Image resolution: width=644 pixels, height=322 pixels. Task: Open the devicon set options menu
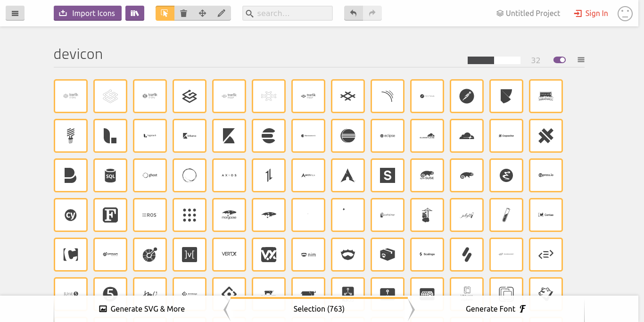(581, 60)
